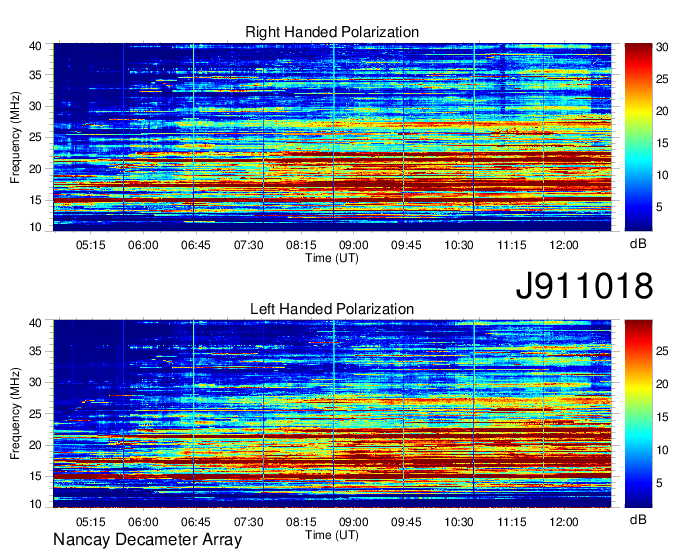
Task: Click the 10 dB tick on lower color bar
Action: tap(662, 450)
